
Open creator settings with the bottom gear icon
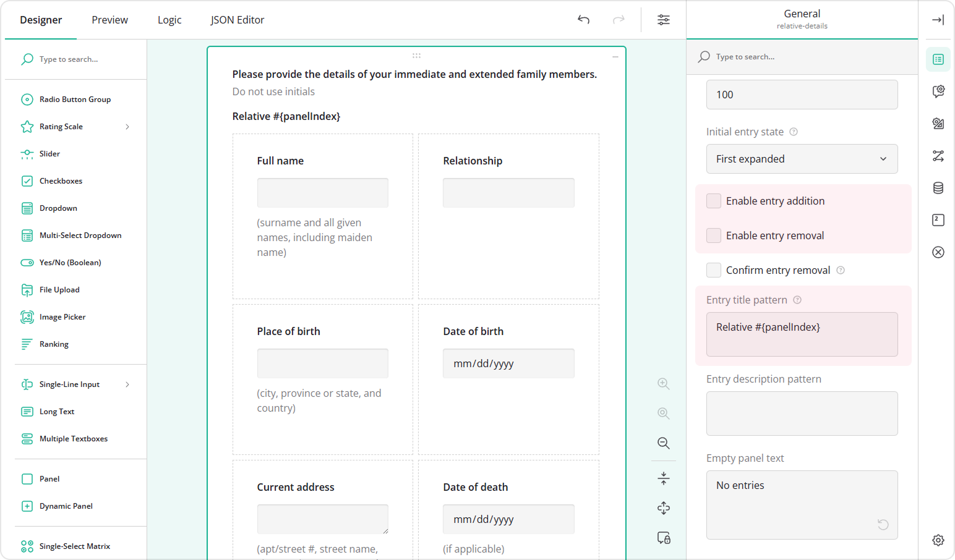(x=938, y=540)
